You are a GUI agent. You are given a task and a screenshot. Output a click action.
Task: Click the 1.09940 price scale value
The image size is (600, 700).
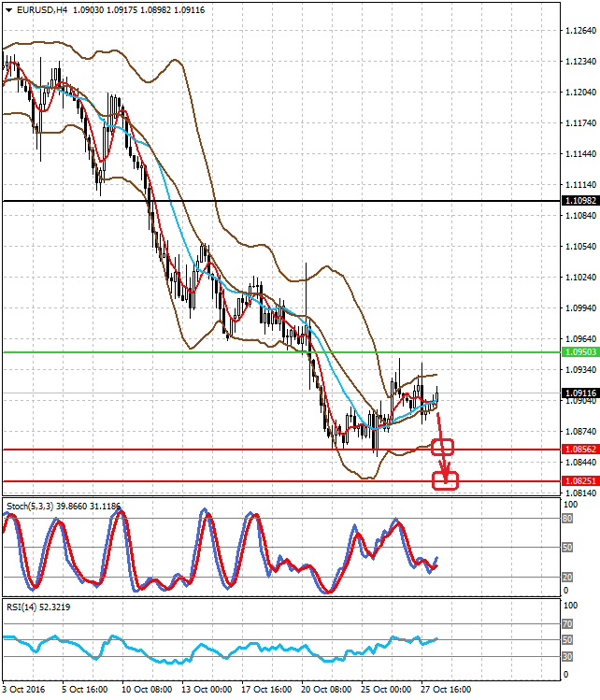coord(580,308)
